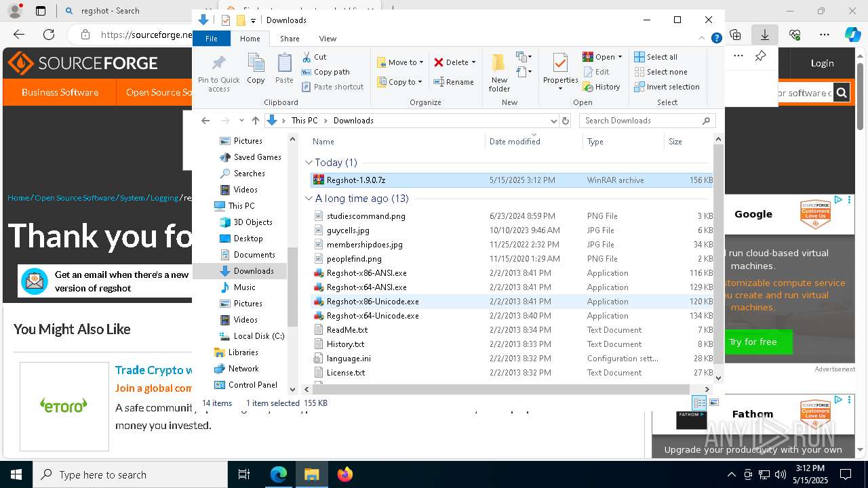
Task: Open Explorer Help question icon
Action: [716, 39]
